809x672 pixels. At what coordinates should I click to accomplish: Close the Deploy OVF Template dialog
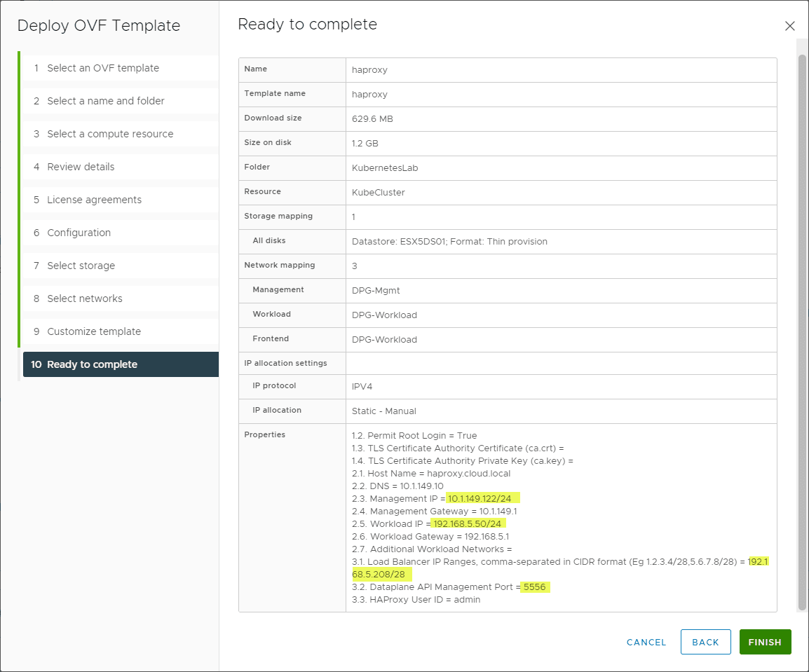pos(789,26)
